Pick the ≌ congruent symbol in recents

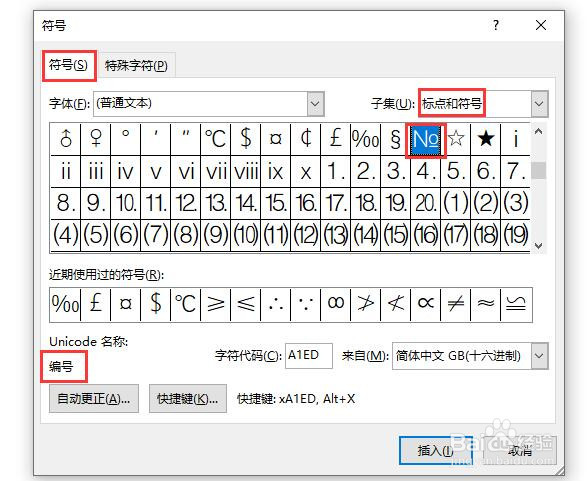[x=516, y=304]
